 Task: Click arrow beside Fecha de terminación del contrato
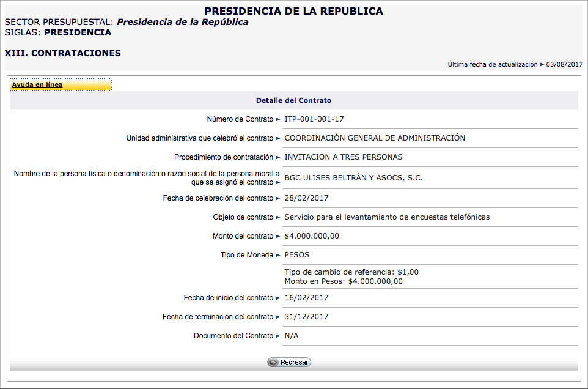[277, 317]
